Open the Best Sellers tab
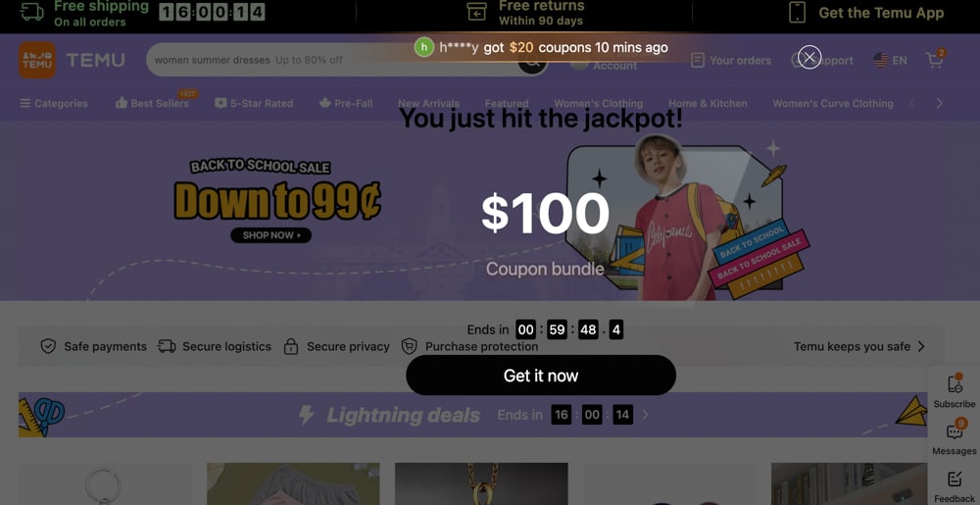The width and height of the screenshot is (980, 505). 153,103
